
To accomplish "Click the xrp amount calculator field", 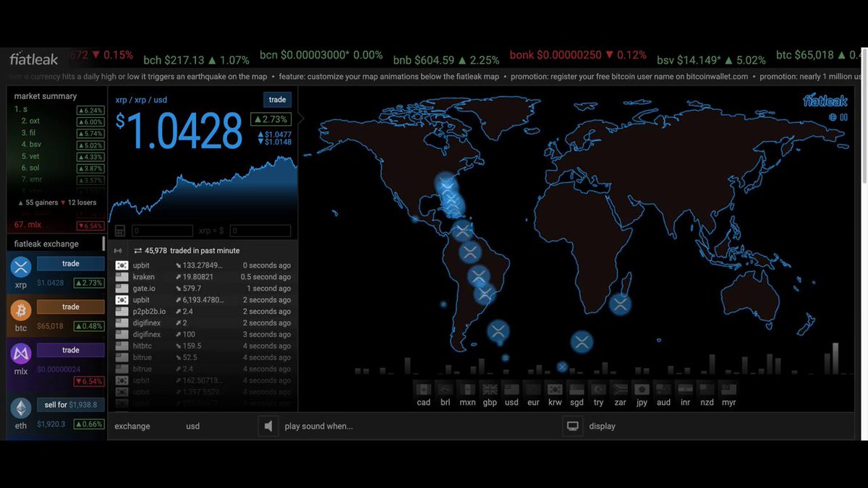I will click(x=162, y=231).
